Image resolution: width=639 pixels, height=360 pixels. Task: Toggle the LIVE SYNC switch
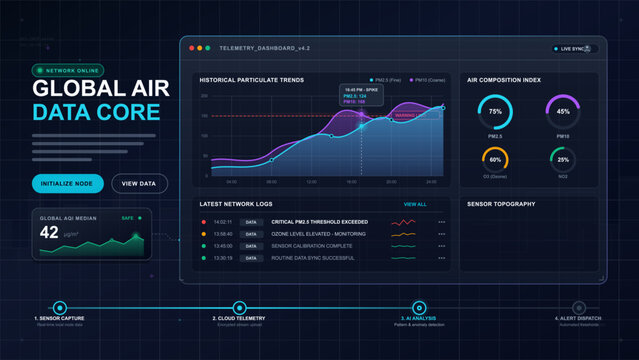(574, 49)
